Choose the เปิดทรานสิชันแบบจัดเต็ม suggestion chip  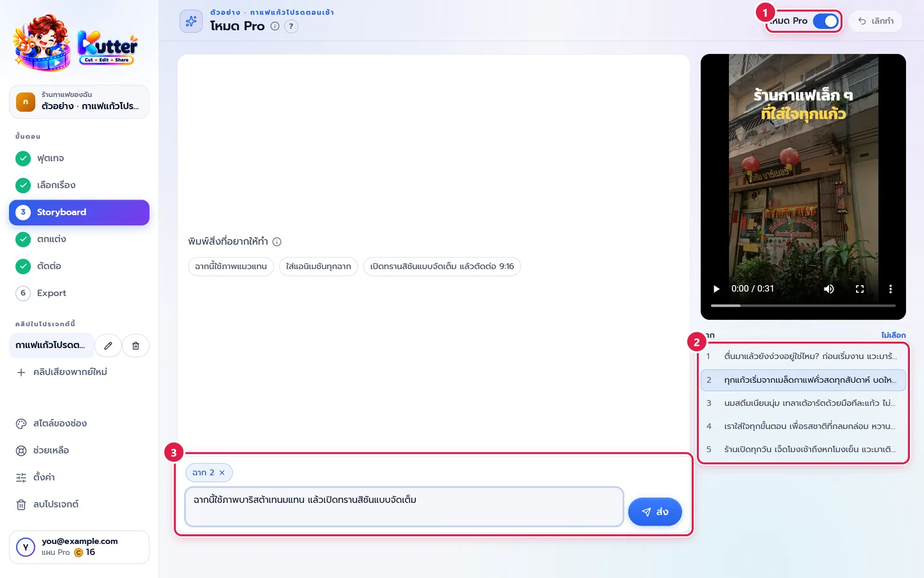pyautogui.click(x=442, y=267)
